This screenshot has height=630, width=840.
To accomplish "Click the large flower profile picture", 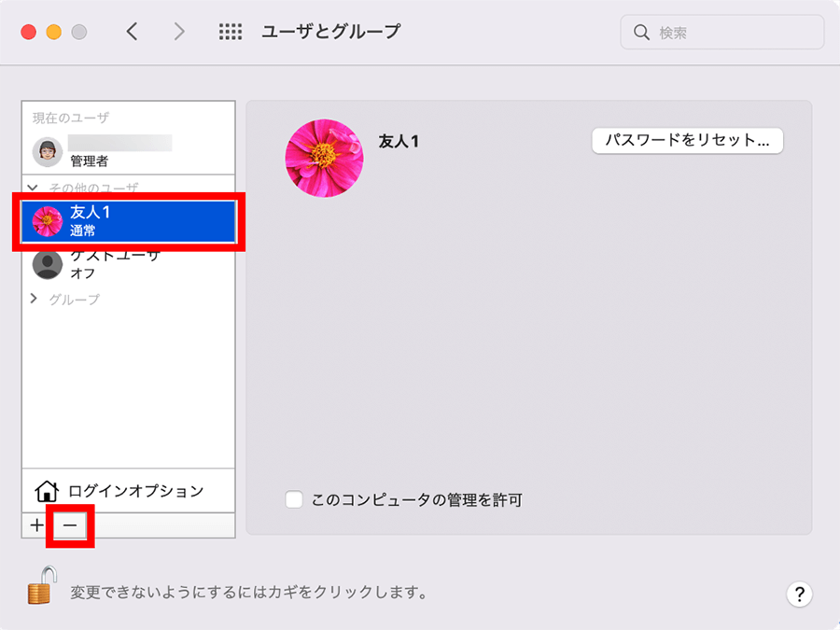I will (x=324, y=158).
